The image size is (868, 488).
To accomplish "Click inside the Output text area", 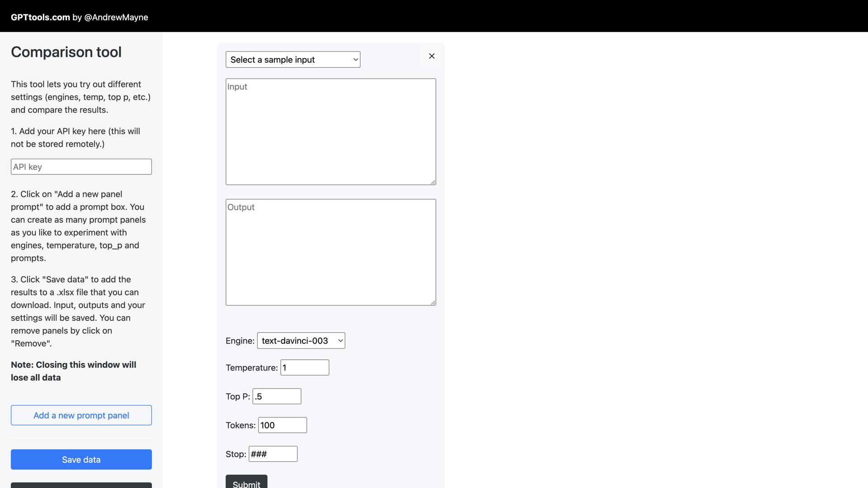I will point(330,252).
